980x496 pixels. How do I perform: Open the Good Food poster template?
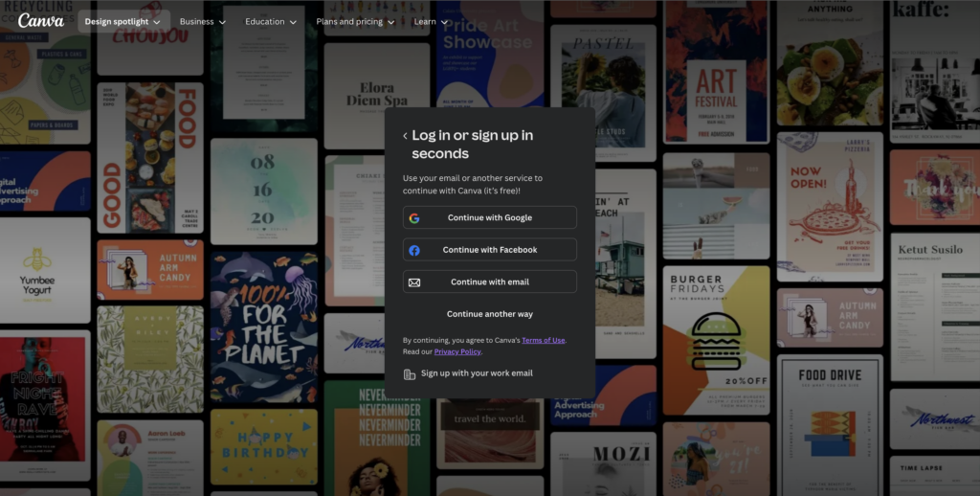[150, 158]
